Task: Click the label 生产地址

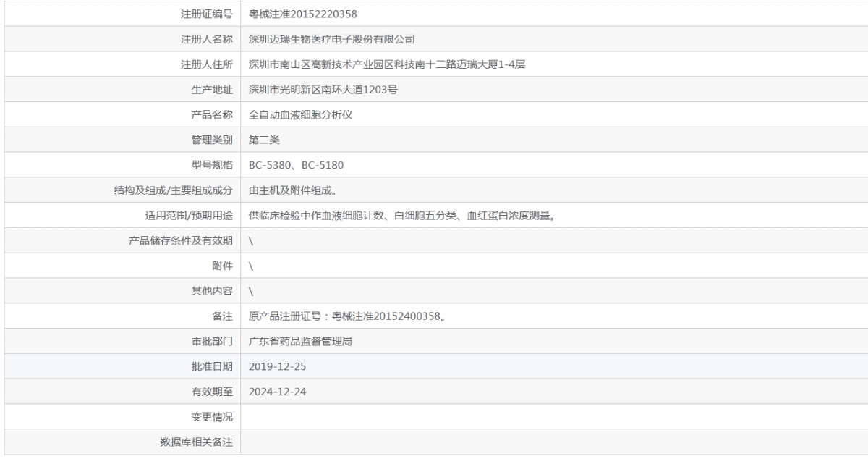Action: 212,90
